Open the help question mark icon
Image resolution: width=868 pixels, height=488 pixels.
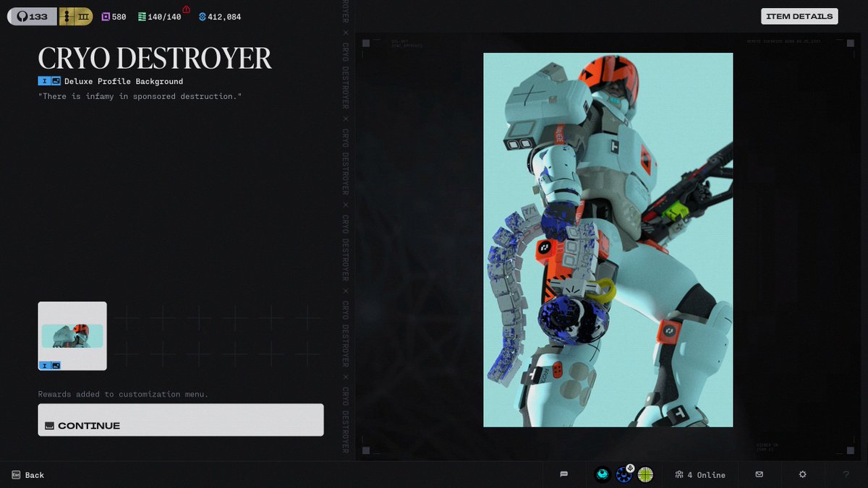[846, 474]
